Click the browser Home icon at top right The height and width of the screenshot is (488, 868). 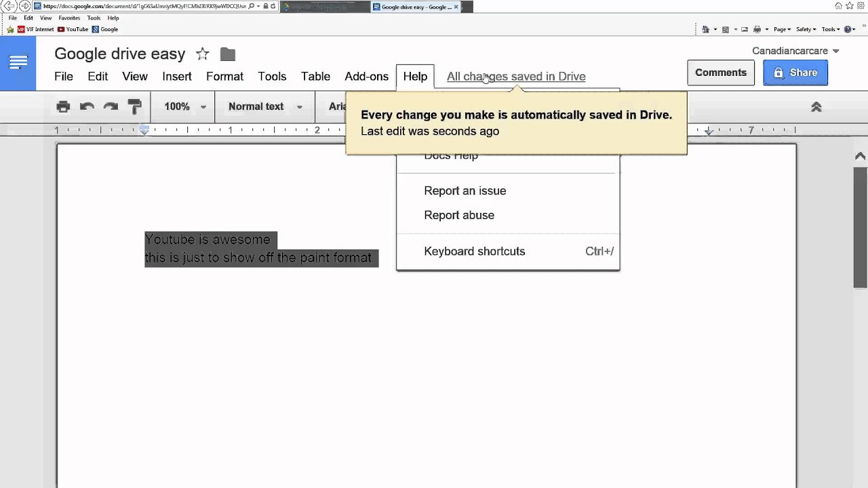point(839,6)
